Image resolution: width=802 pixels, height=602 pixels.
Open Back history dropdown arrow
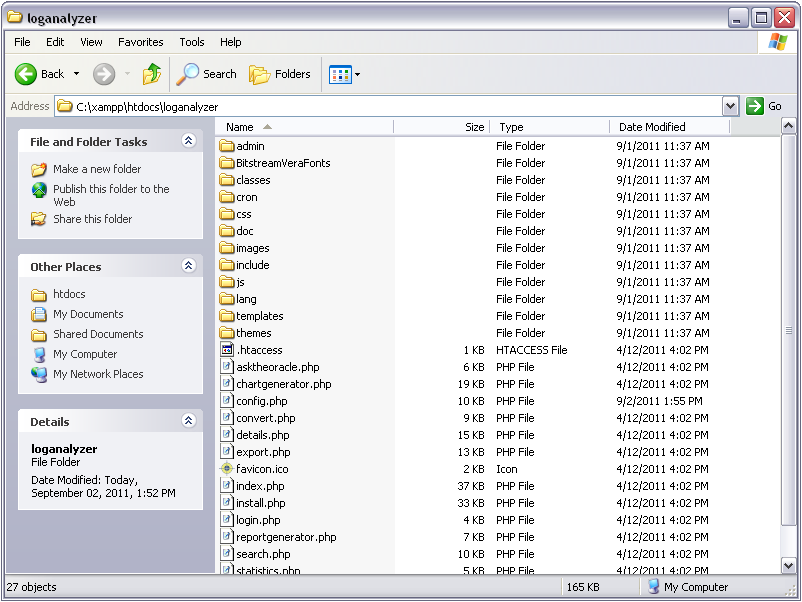point(76,74)
